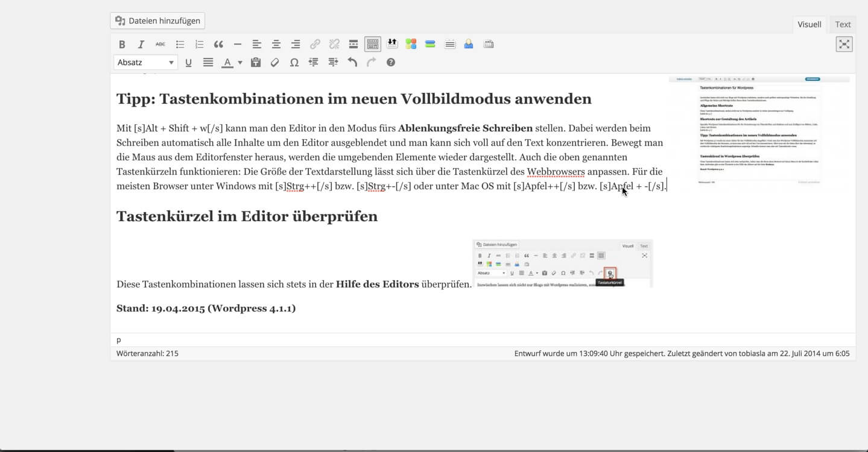Toggle italic formatting in the toolbar
This screenshot has width=868, height=452.
pos(141,44)
